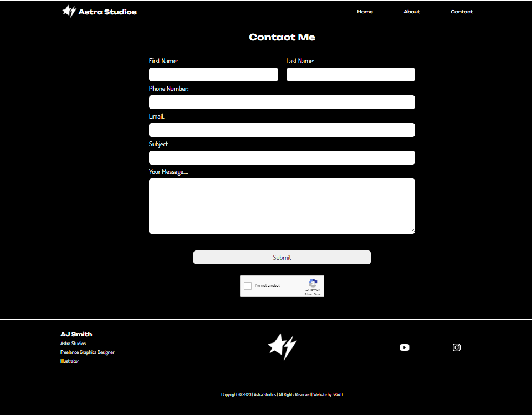Image resolution: width=532 pixels, height=415 pixels.
Task: Click inside the Your Message text area
Action: [282, 206]
